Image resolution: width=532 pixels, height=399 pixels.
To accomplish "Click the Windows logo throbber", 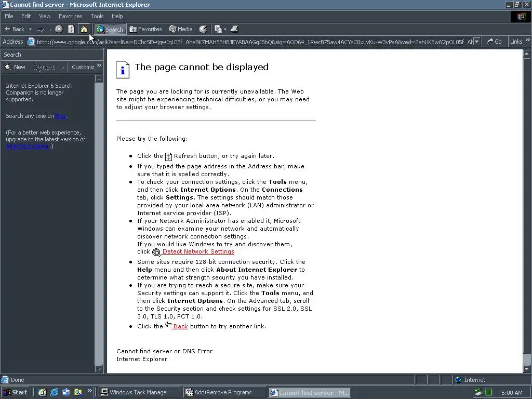I will pos(522,16).
